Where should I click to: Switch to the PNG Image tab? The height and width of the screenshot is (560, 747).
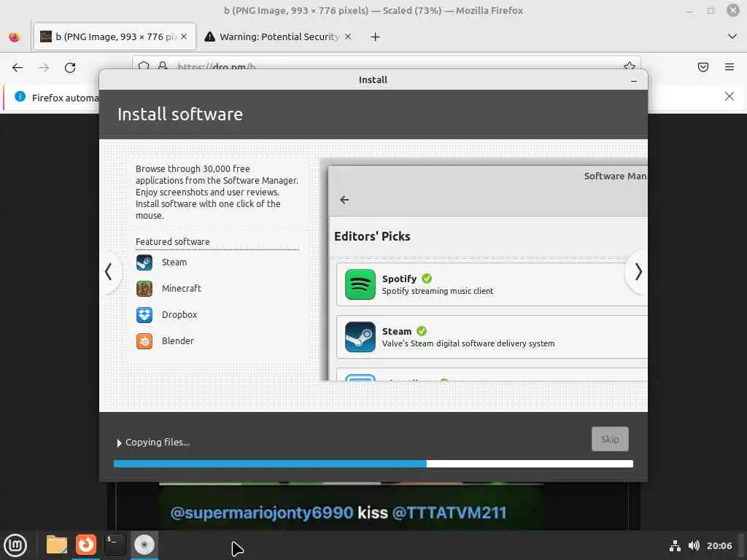click(x=115, y=36)
